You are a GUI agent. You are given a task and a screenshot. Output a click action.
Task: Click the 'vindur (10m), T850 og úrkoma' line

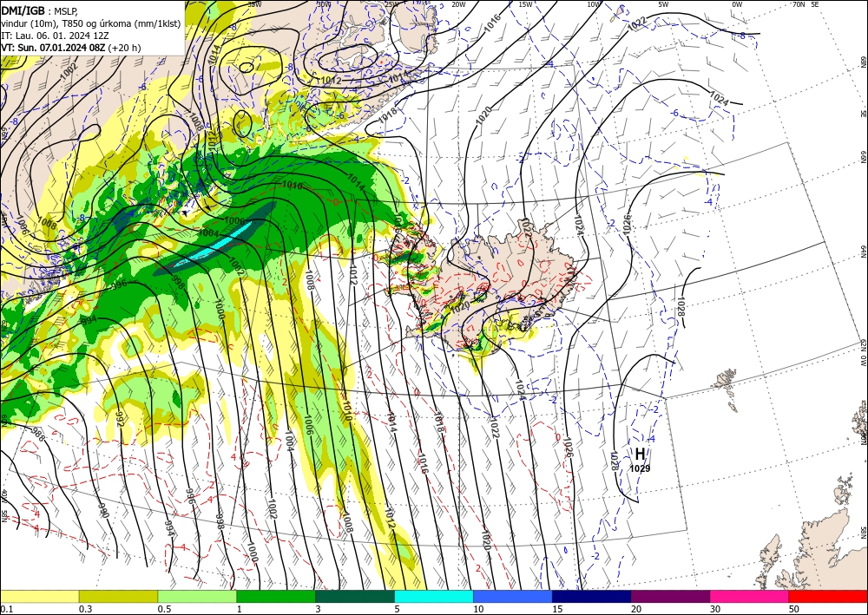(91, 23)
